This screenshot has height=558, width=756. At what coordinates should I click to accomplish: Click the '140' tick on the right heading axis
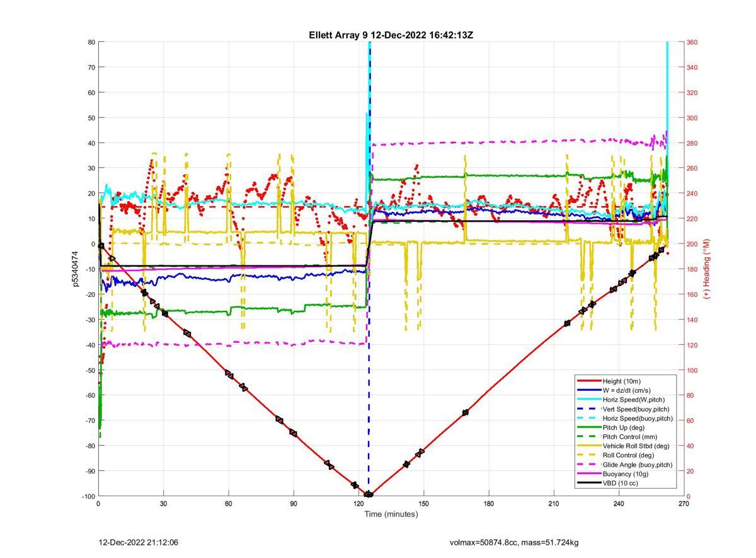pos(692,320)
